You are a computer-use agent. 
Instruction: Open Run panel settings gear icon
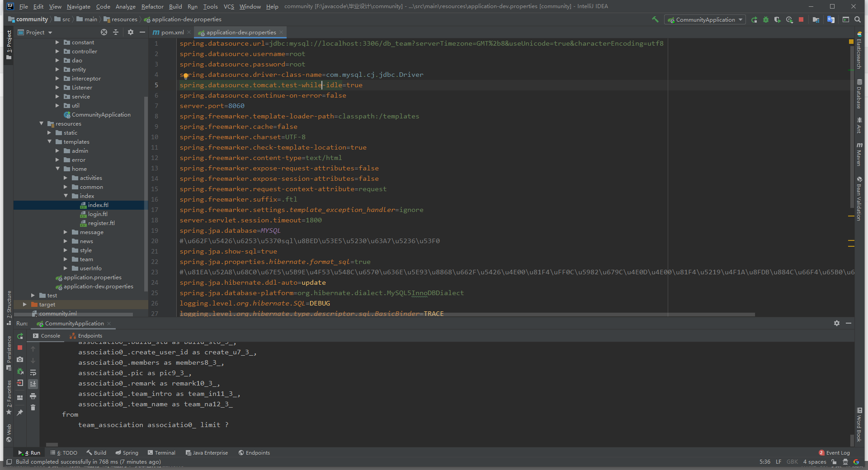837,323
